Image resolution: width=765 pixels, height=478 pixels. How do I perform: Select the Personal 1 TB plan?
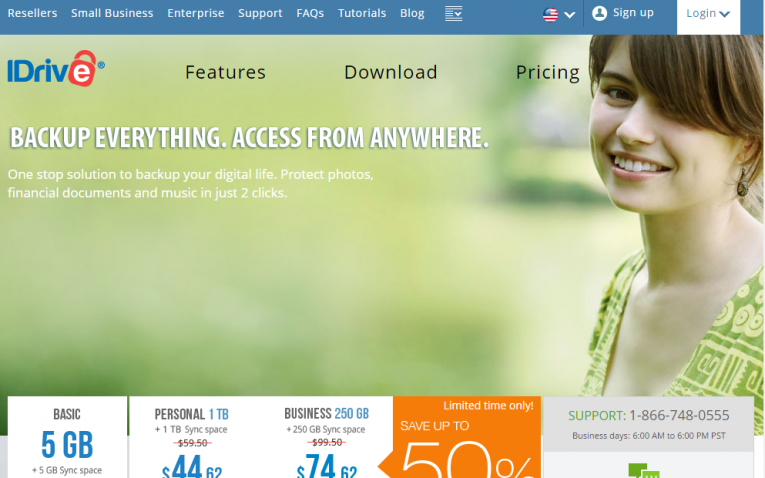[x=191, y=437]
